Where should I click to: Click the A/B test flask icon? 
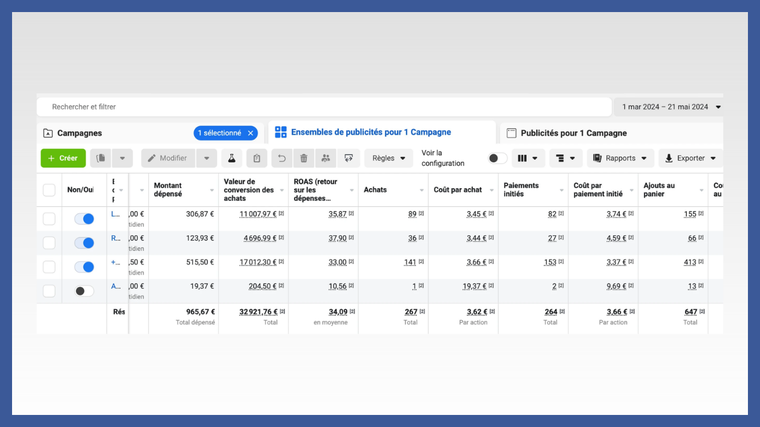(x=232, y=158)
